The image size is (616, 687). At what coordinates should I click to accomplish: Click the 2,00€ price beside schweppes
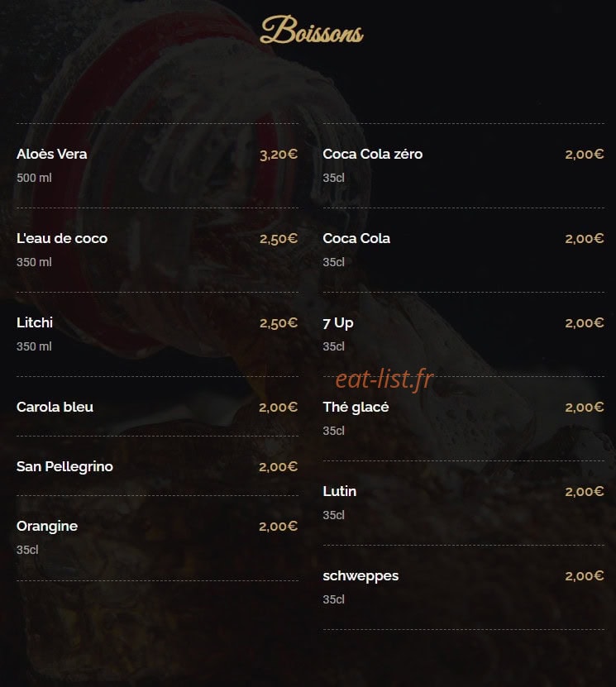point(585,575)
